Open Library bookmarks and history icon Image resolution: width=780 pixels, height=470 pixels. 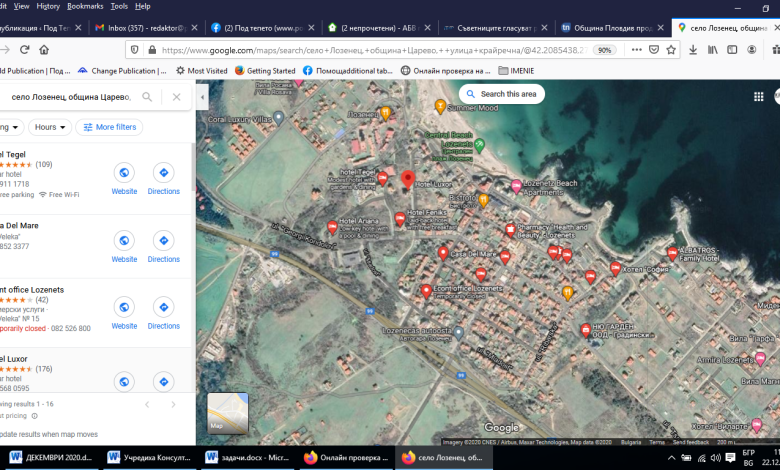(712, 50)
